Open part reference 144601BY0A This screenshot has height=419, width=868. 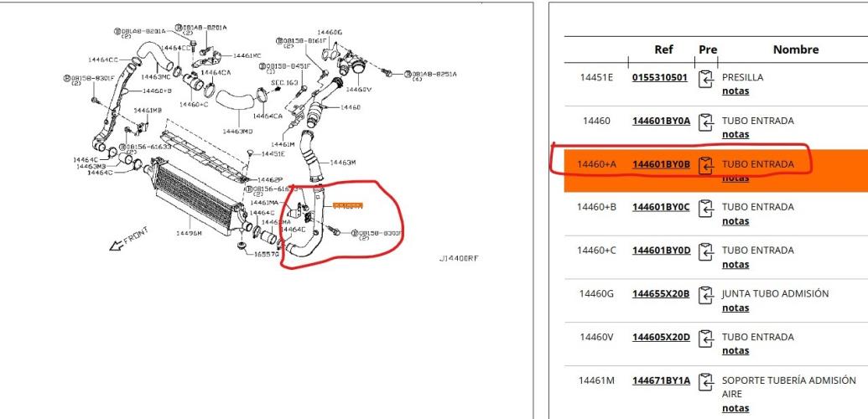[x=661, y=122]
